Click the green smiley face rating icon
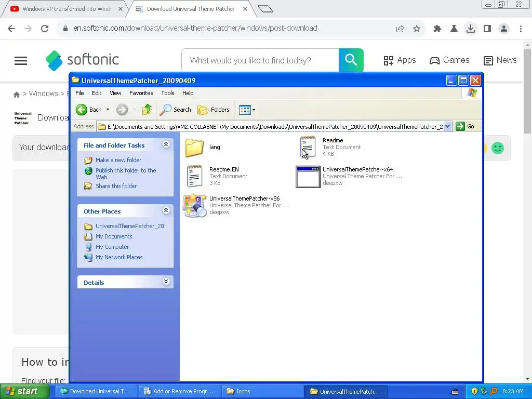Image resolution: width=532 pixels, height=399 pixels. click(498, 148)
